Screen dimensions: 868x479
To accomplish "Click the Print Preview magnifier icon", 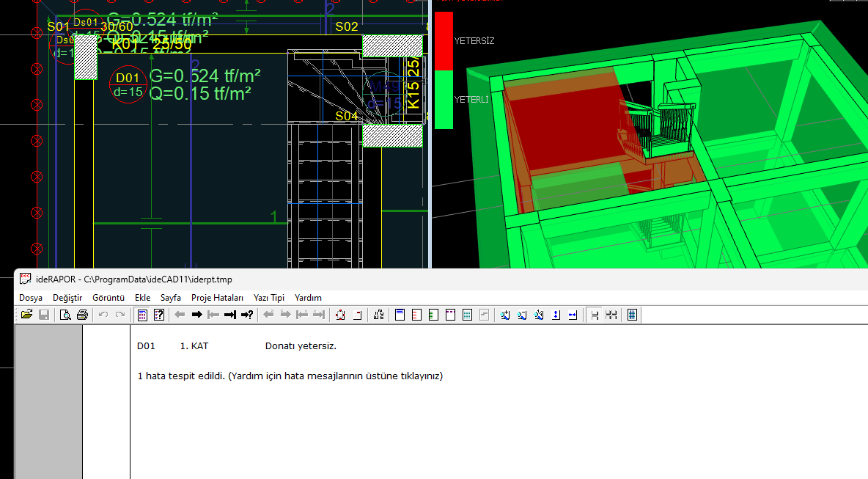I will 65,315.
